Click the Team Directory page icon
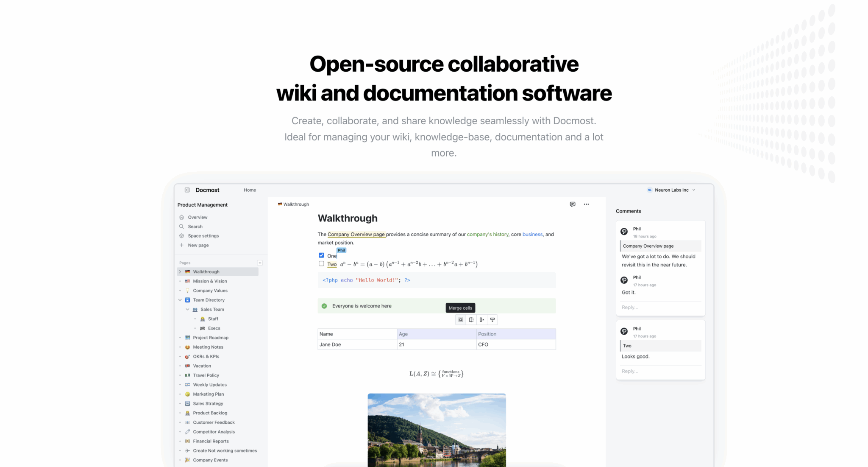This screenshot has height=467, width=868. pos(187,300)
